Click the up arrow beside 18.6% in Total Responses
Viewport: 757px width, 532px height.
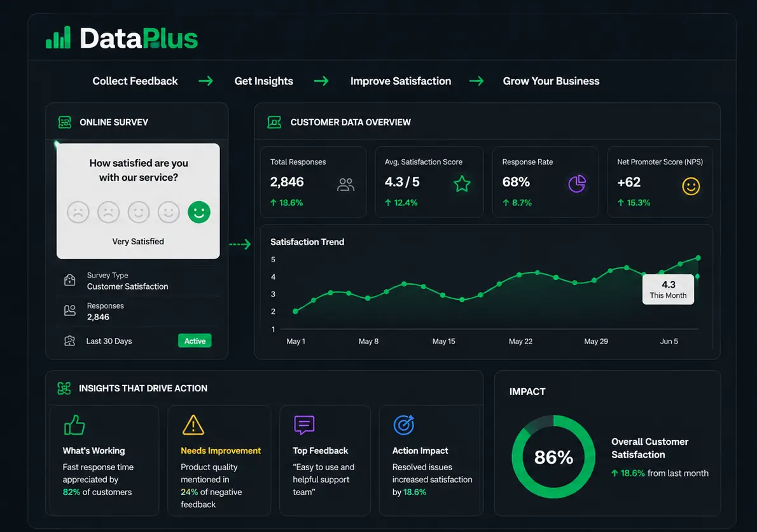pos(274,203)
